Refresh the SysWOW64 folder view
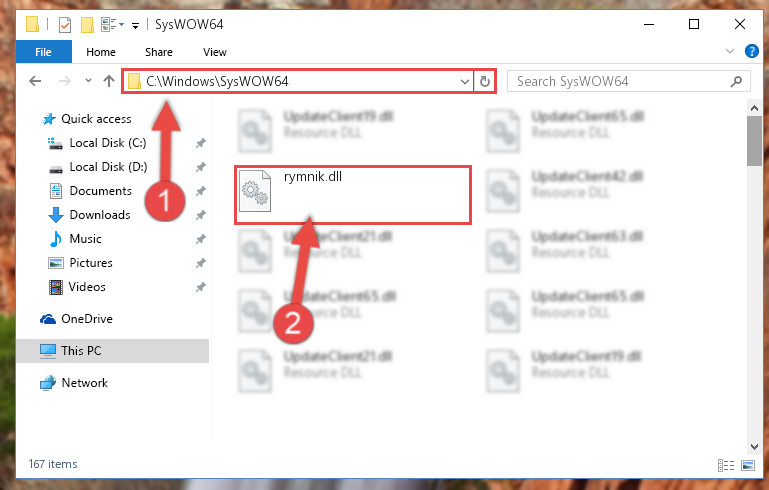 tap(485, 81)
